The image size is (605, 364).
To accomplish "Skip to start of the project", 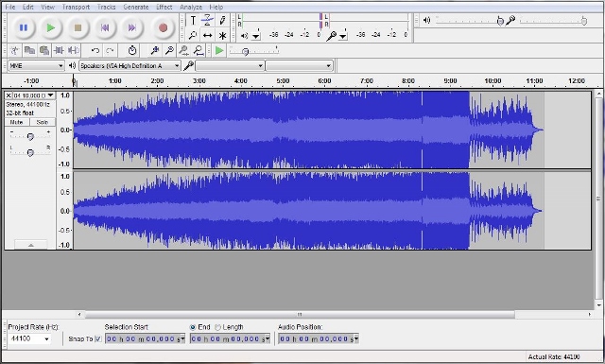I will (105, 27).
